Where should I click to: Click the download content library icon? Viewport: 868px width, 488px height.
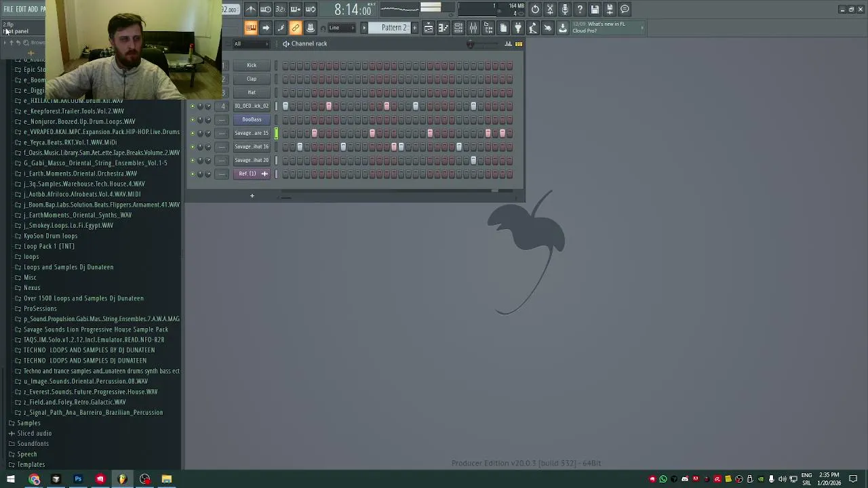tap(563, 28)
